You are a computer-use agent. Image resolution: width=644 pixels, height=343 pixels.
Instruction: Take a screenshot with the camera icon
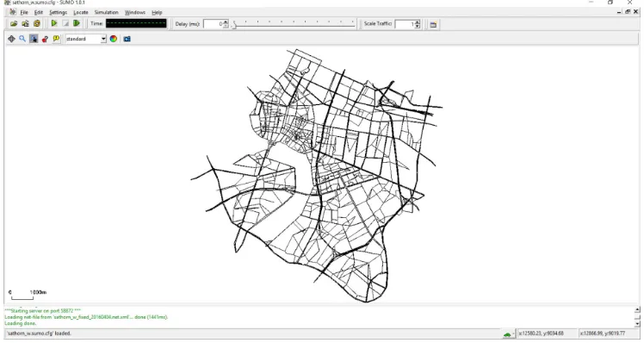pos(127,39)
